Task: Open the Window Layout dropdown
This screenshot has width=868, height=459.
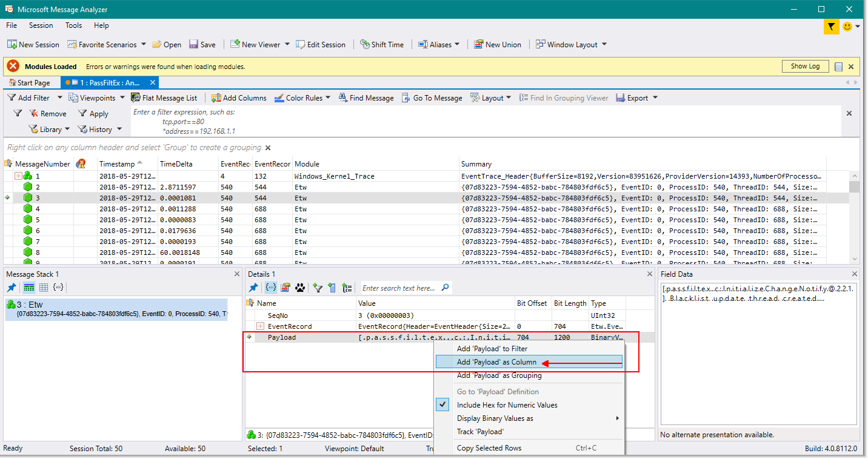Action: point(571,44)
